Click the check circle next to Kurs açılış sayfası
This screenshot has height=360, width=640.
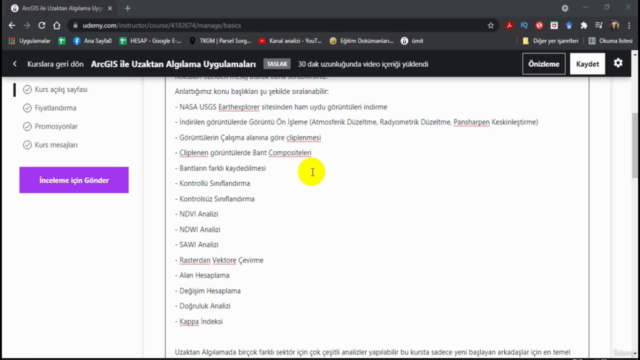(27, 89)
